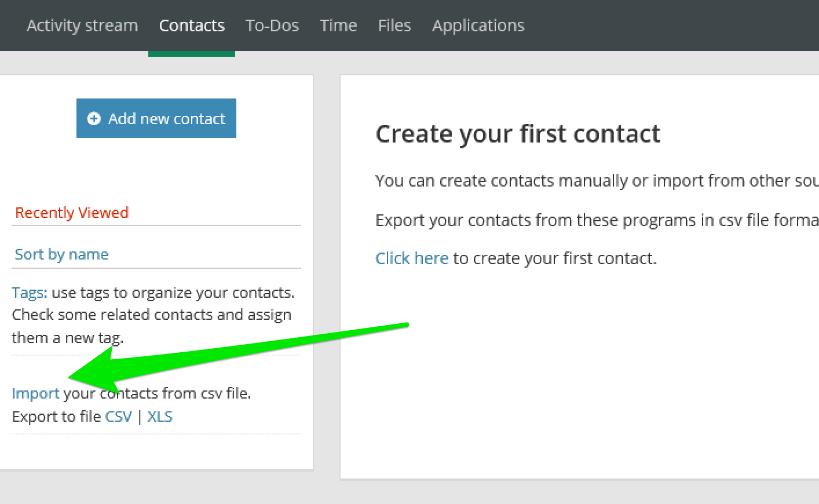Switch to the Activity stream tab
Screen dimensions: 819x504
point(82,25)
